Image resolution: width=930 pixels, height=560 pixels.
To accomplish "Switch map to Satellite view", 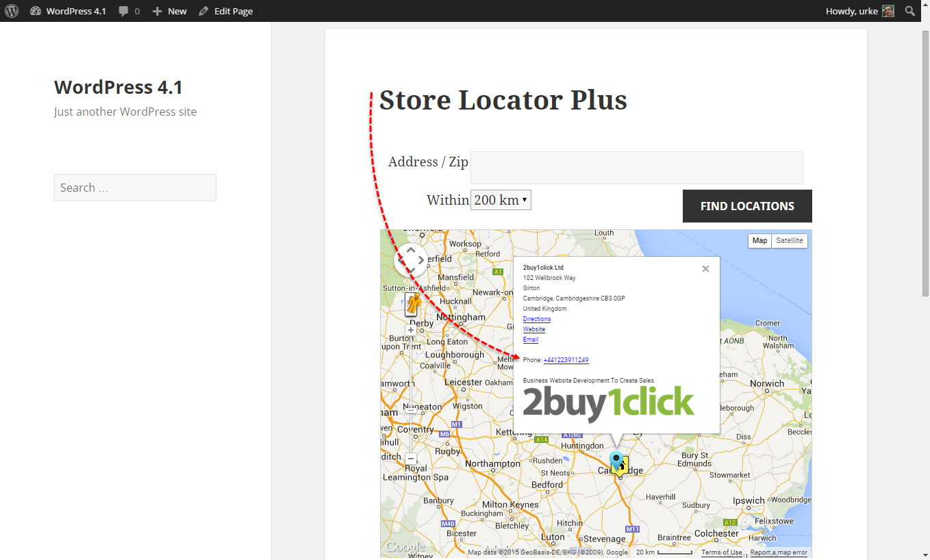I will tap(790, 241).
